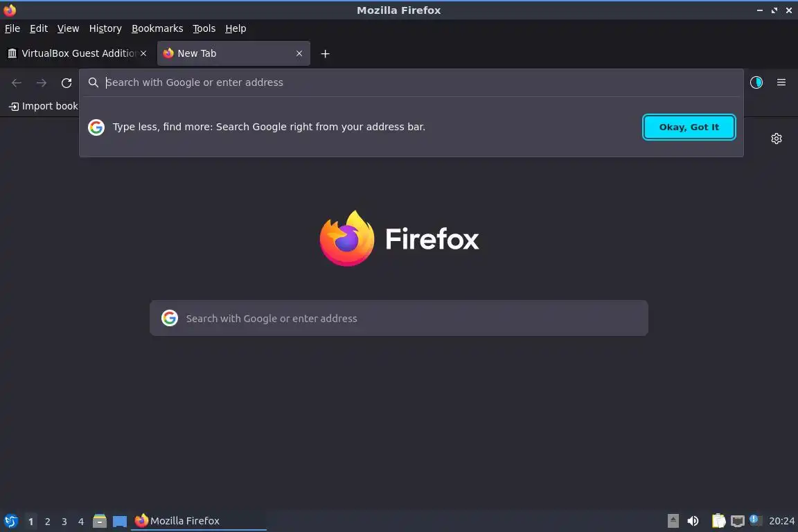Close the New Tab tab

(299, 53)
